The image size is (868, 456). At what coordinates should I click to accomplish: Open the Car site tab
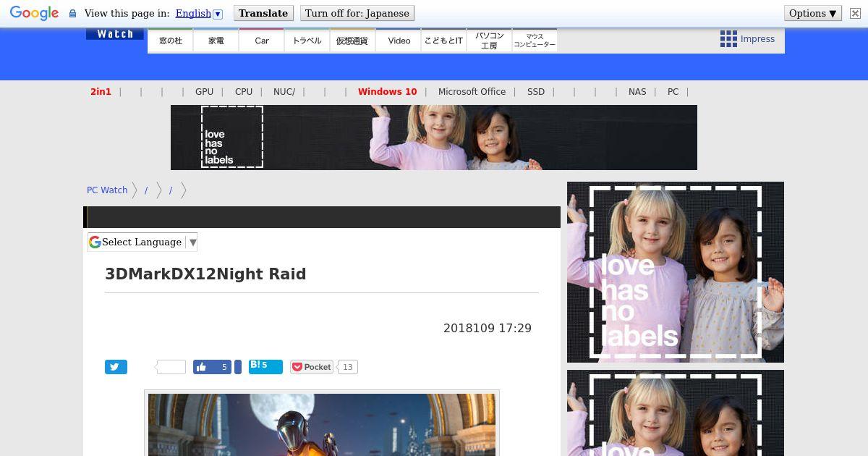pyautogui.click(x=262, y=41)
